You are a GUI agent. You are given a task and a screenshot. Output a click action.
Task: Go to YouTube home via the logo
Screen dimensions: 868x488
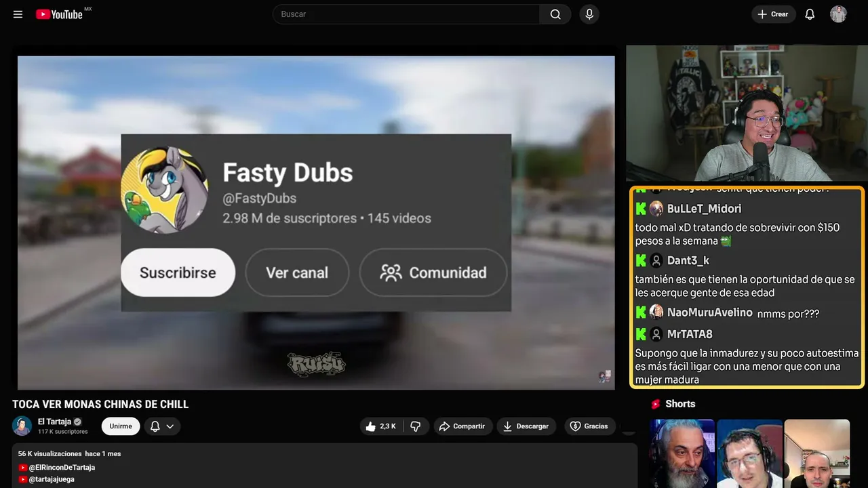(x=59, y=14)
